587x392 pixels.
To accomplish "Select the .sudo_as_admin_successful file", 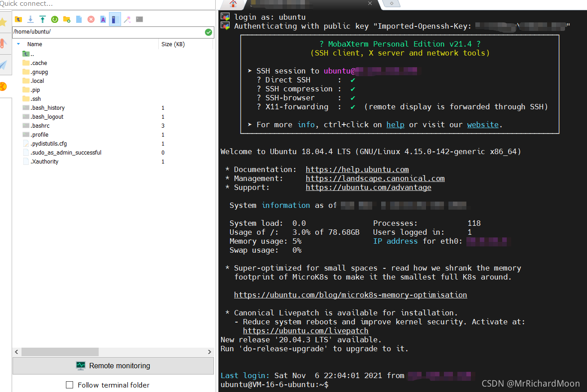I will point(62,153).
